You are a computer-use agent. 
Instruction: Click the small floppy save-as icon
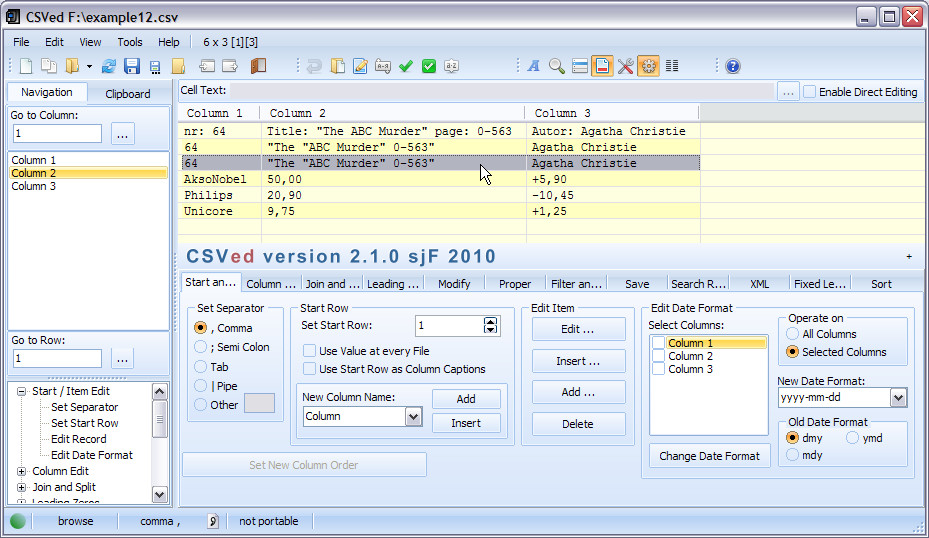(x=155, y=67)
